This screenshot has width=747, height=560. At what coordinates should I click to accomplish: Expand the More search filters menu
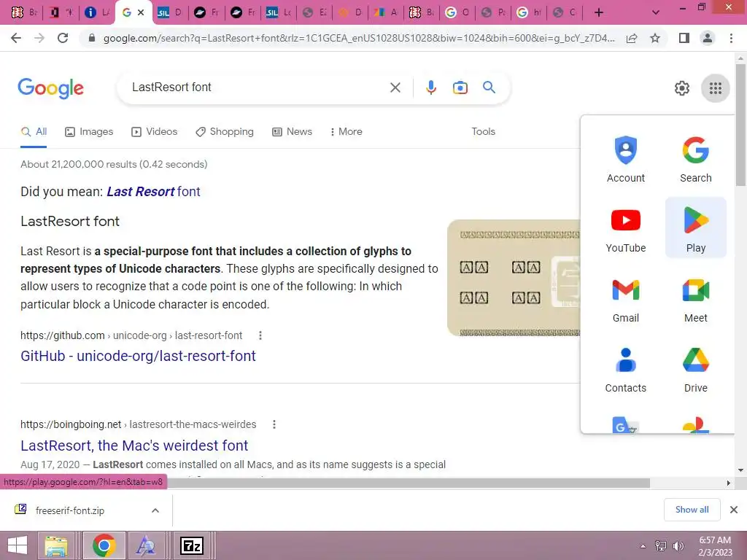347,132
